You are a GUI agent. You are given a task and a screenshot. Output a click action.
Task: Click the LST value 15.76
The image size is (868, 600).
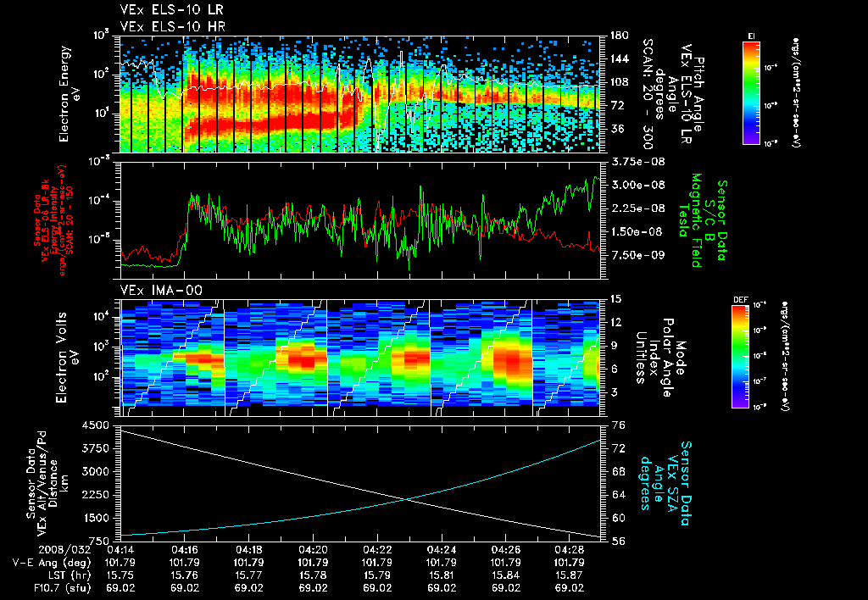[x=185, y=575]
